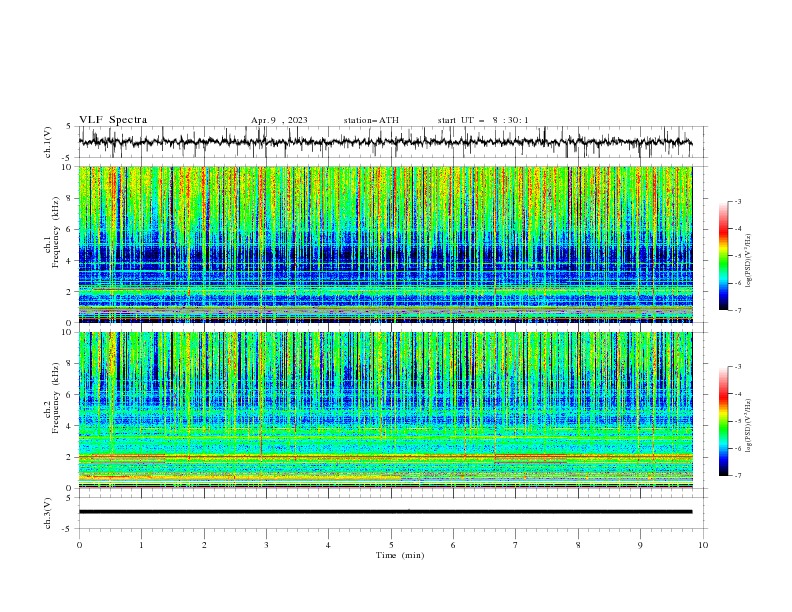792x612 pixels.
Task: Click the ch.3 flat voltage trace
Action: point(385,512)
